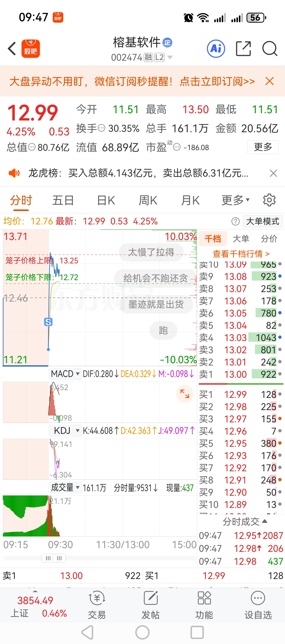The image size is (285, 644).
Task: Switch to the 周K tab
Action: pos(148,200)
